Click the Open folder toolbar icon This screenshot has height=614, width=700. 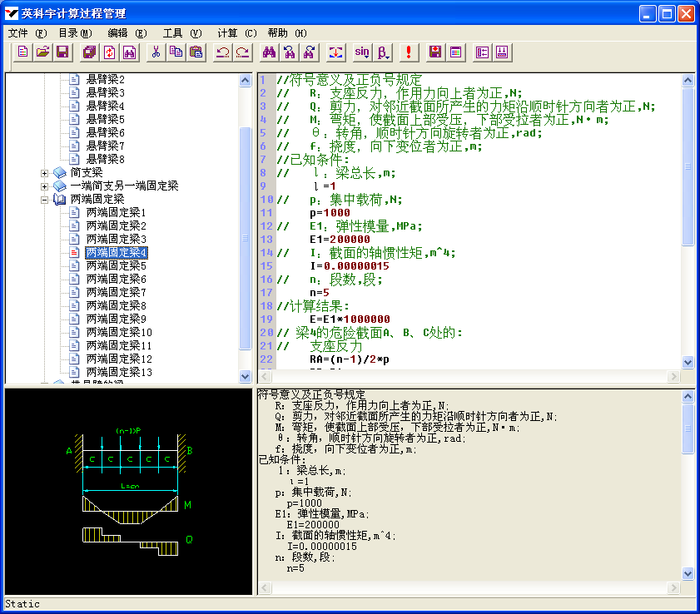(x=42, y=52)
